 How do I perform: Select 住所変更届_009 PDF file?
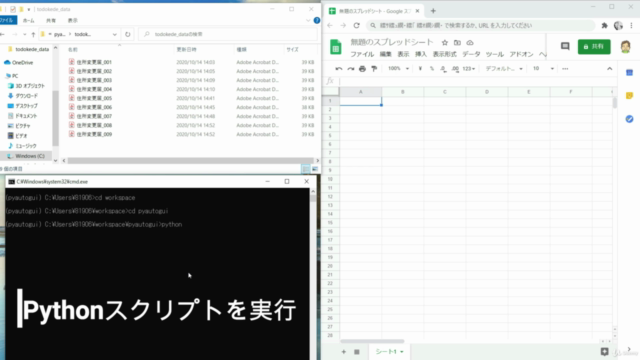click(x=94, y=134)
